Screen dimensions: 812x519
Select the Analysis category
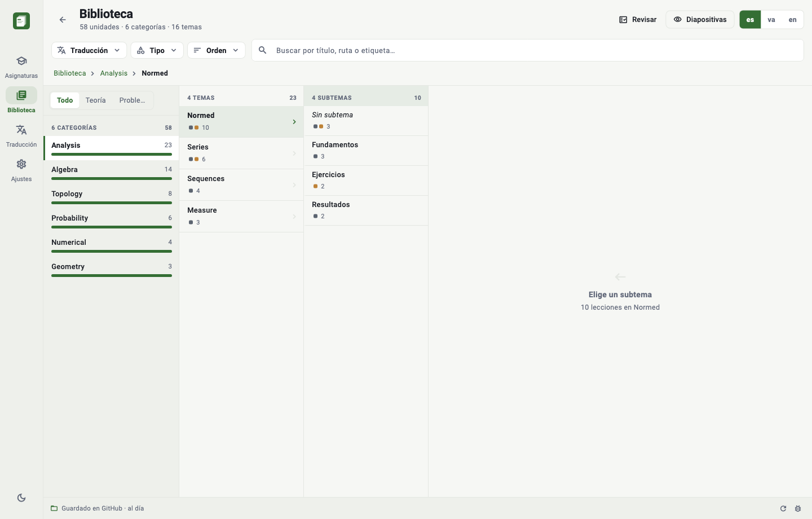pos(112,148)
